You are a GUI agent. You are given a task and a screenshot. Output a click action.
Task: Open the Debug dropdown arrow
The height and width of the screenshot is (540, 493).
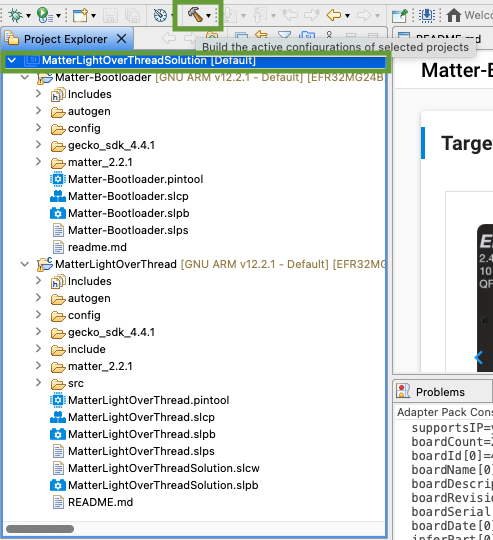coord(29,16)
